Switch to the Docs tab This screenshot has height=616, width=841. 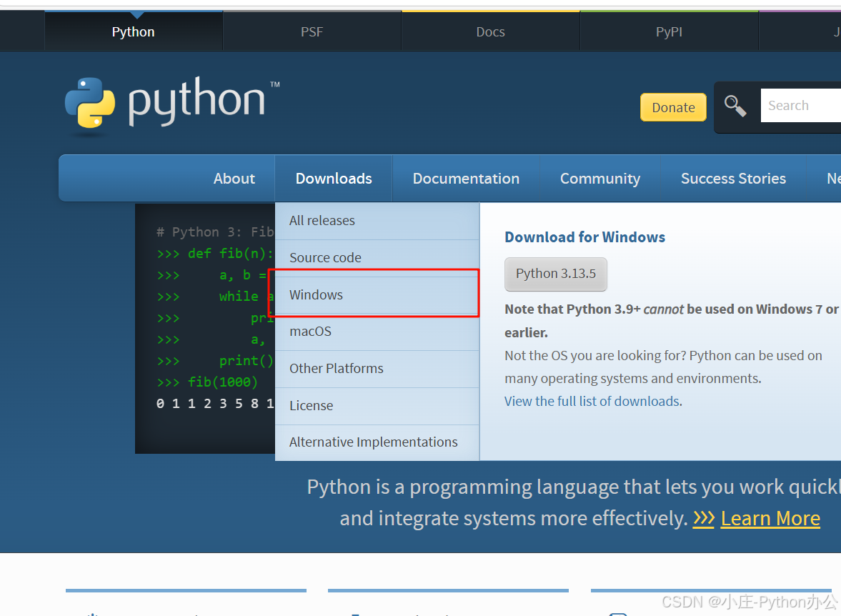point(490,31)
